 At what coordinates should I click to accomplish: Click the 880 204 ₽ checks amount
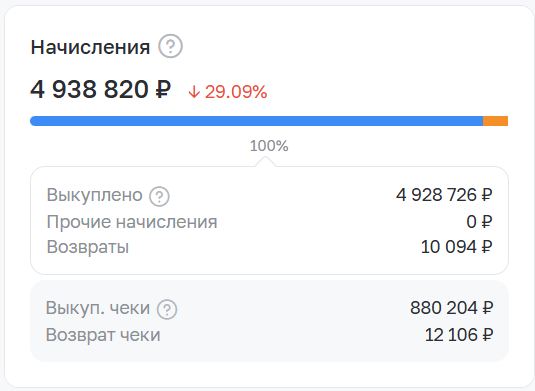click(451, 308)
